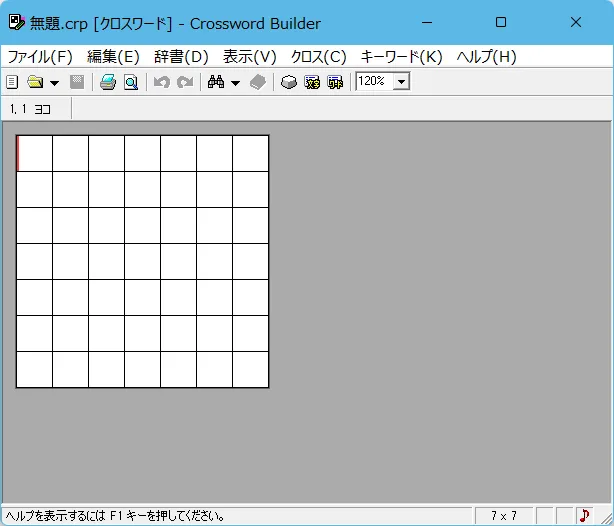Image resolution: width=614 pixels, height=526 pixels.
Task: Open the ファイル(F) menu
Action: coord(40,57)
